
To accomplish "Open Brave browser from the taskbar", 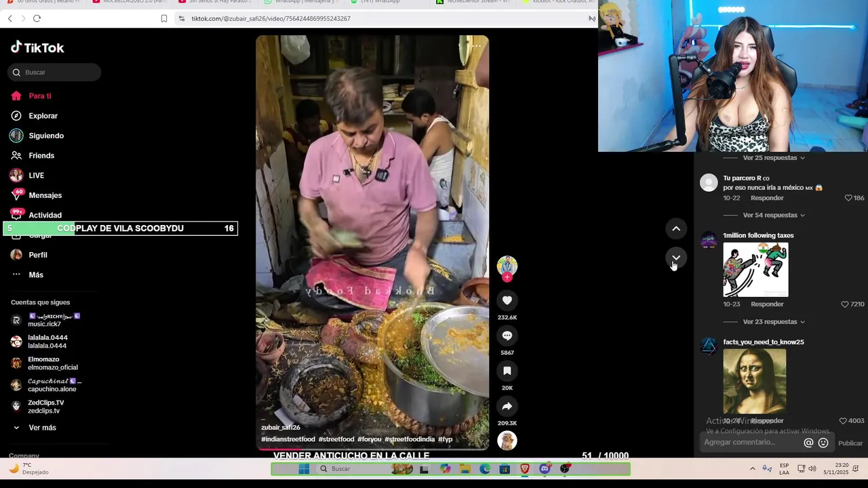I will pos(525,469).
